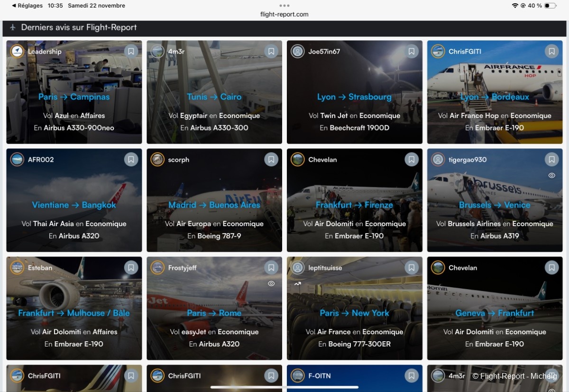Toggle bookmark on Frankfurt → Firenze review
This screenshot has width=569, height=392.
coord(412,159)
